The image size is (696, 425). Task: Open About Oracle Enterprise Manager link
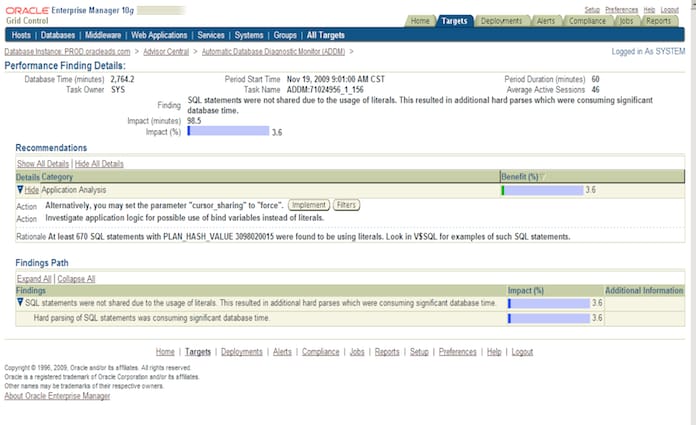[x=57, y=396]
